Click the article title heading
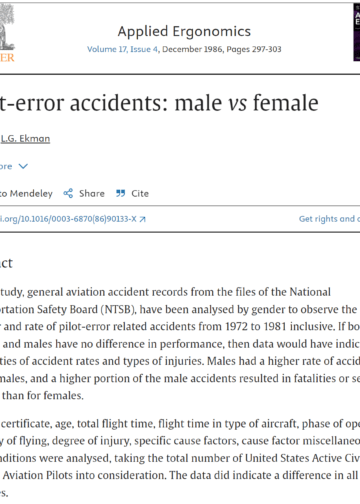This screenshot has height=504, width=360. (x=159, y=103)
